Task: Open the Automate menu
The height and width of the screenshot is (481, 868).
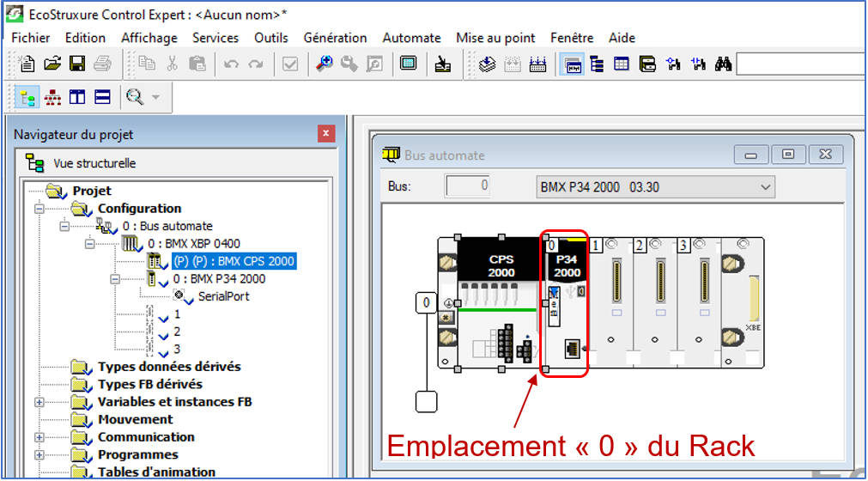Action: 411,38
